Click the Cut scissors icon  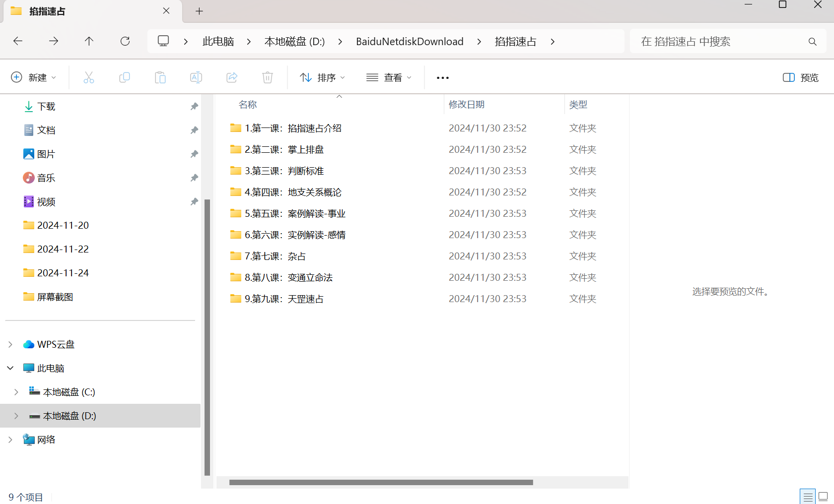tap(89, 77)
